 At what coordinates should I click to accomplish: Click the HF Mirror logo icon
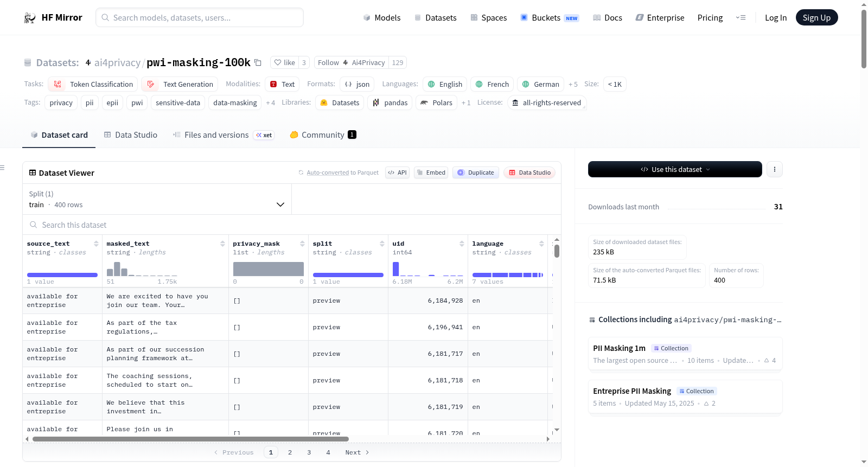pos(30,18)
